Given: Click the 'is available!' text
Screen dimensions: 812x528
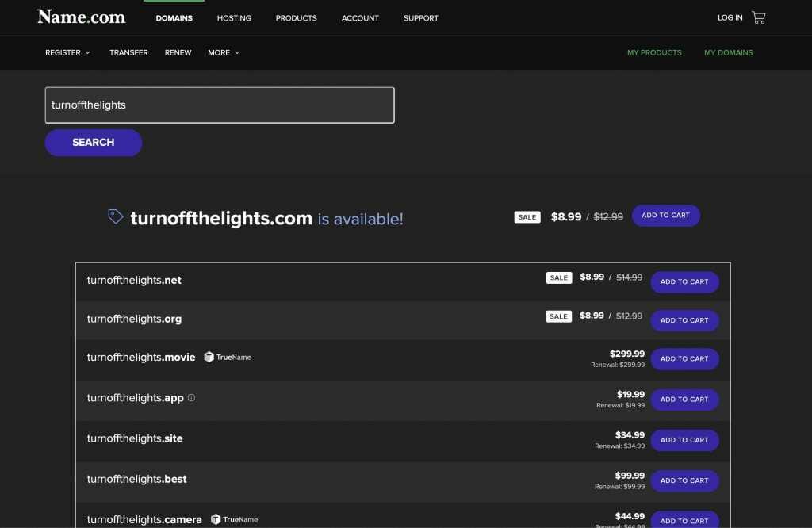Looking at the screenshot, I should pyautogui.click(x=361, y=219).
